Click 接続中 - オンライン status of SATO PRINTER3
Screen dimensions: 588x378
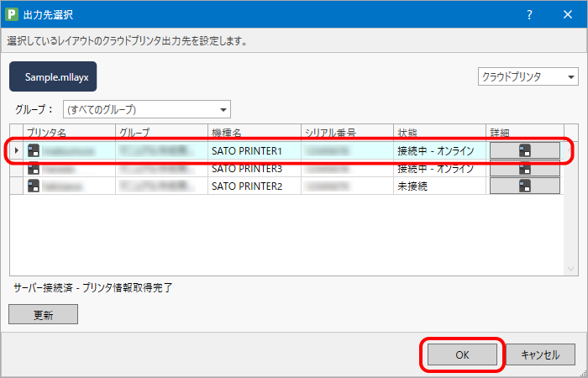pos(439,168)
